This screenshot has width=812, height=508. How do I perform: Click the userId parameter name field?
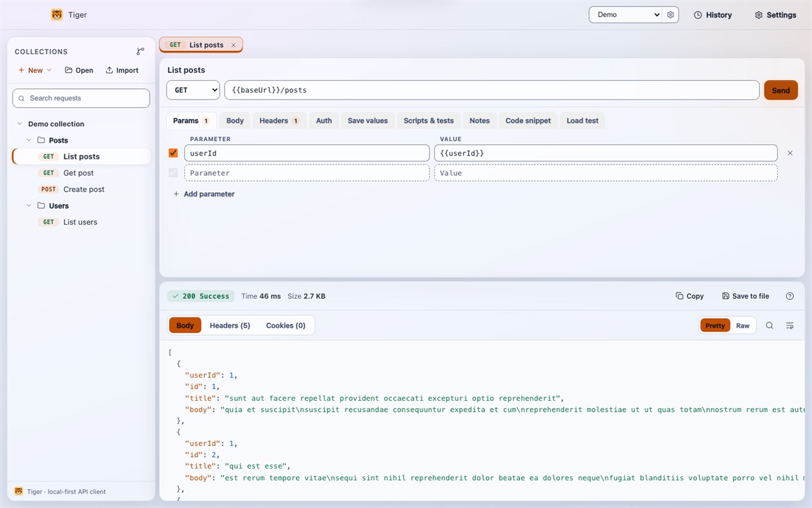point(307,153)
